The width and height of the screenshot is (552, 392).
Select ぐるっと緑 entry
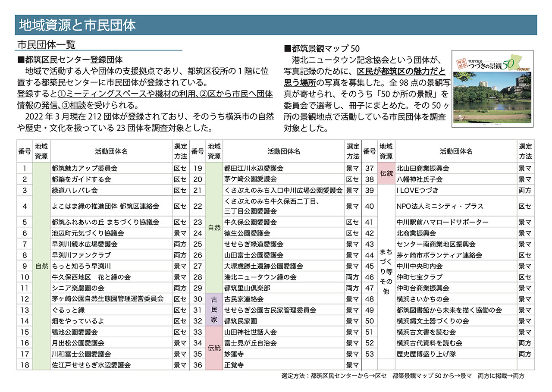(x=68, y=310)
